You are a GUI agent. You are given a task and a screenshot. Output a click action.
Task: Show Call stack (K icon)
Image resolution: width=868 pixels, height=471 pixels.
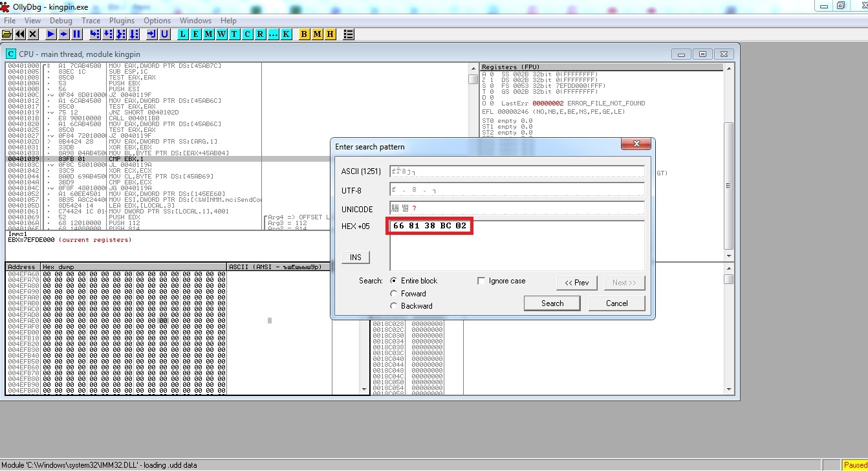click(x=287, y=34)
